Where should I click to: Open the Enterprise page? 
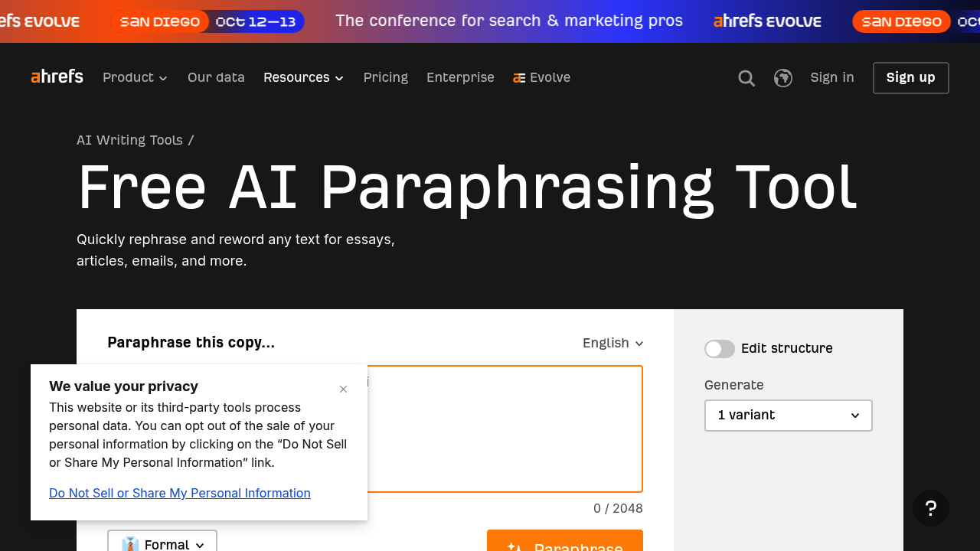click(460, 77)
